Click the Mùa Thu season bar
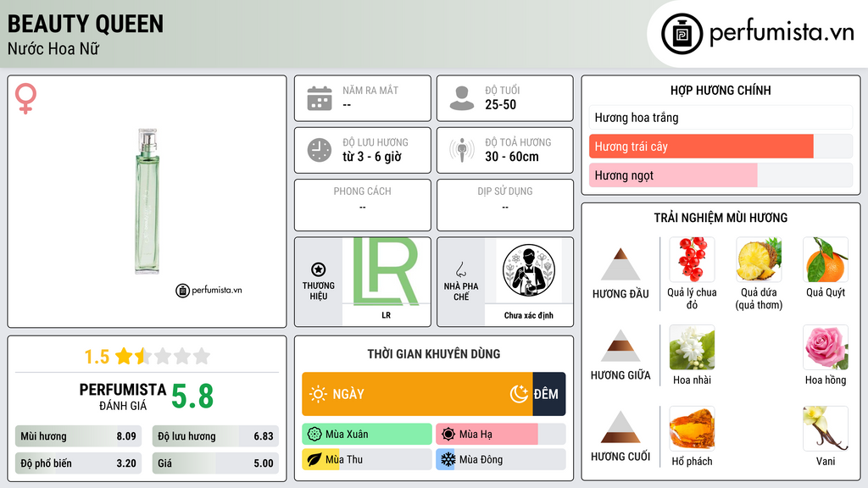Image resolution: width=868 pixels, height=488 pixels. pyautogui.click(x=367, y=459)
